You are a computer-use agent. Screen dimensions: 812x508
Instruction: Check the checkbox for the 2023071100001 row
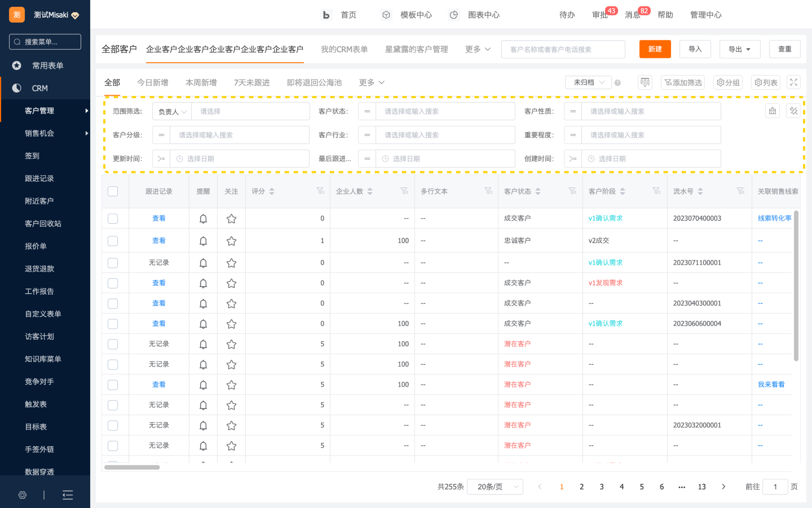click(113, 263)
